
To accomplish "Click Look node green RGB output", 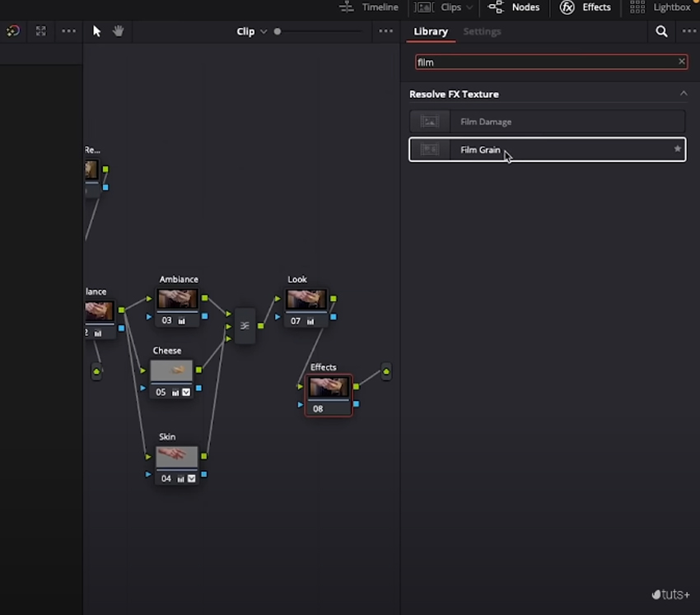I will [x=334, y=299].
